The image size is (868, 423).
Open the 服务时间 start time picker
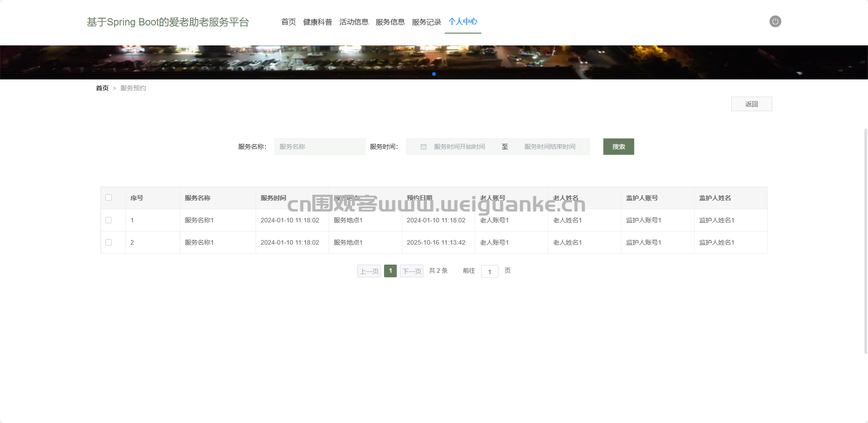point(459,147)
